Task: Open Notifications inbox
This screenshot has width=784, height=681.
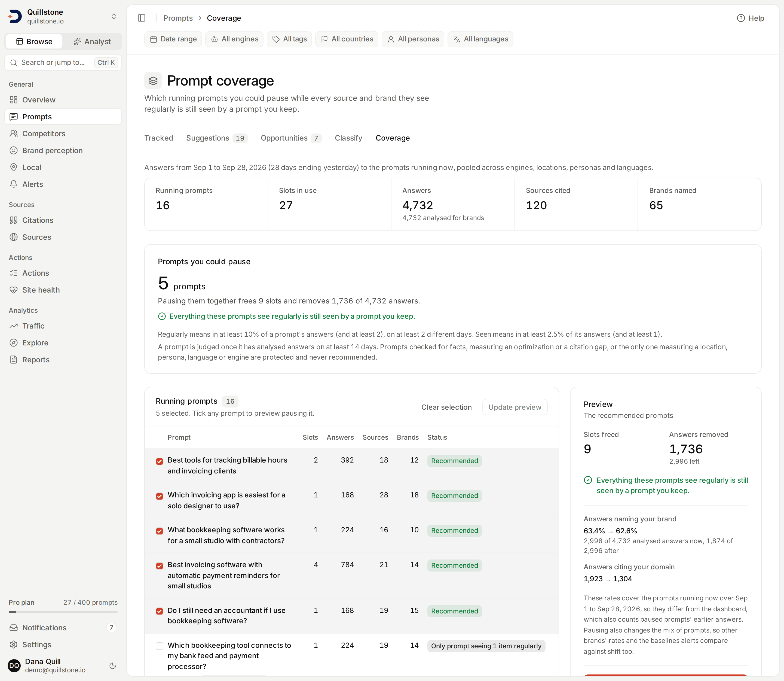Action: point(63,628)
